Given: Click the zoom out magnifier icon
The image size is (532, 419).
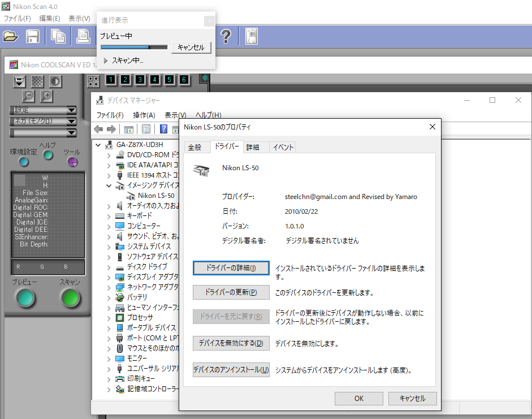Looking at the screenshot, I should pos(28,96).
